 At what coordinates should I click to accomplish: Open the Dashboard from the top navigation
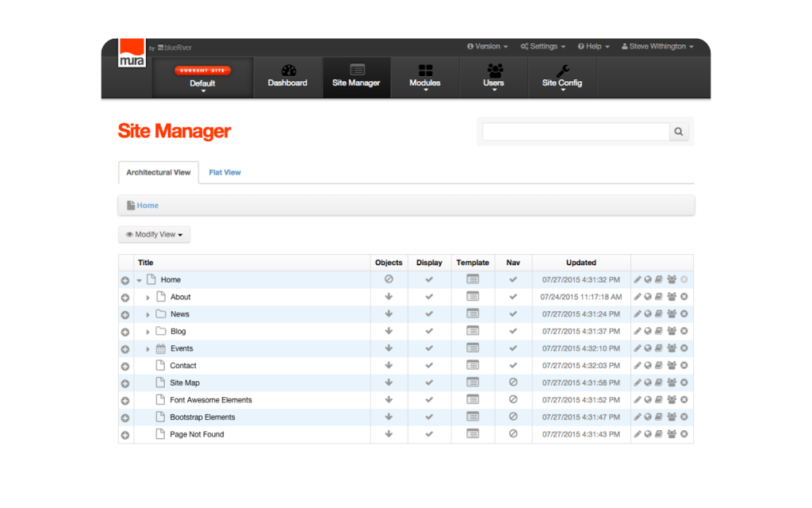(287, 77)
